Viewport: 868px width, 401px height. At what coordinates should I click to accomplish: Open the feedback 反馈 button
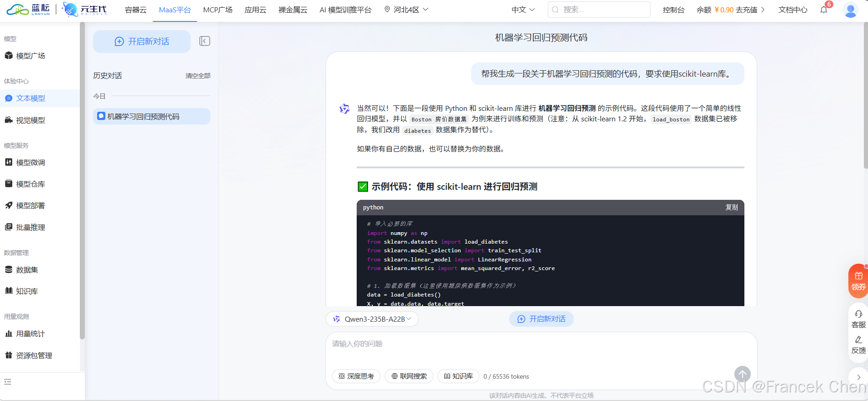(858, 345)
